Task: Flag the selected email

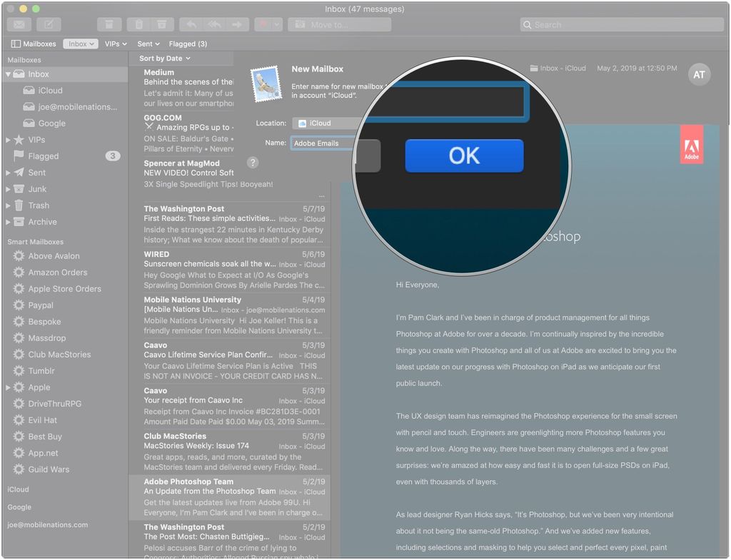Action: point(264,24)
